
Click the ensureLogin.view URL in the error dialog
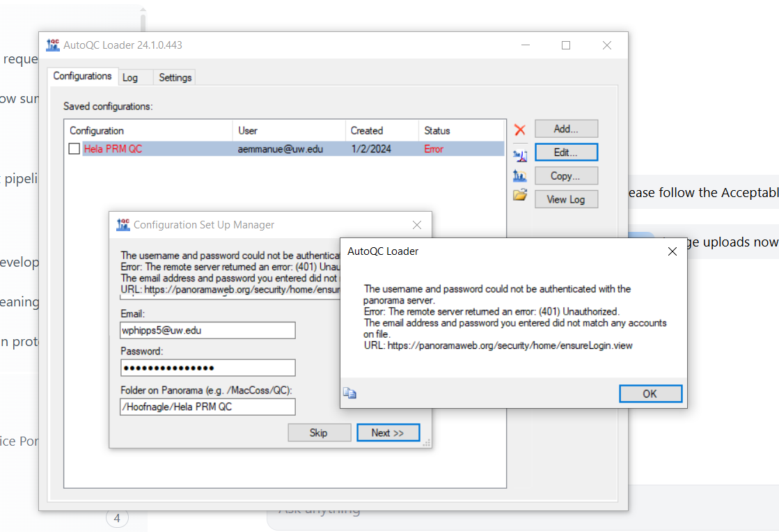(x=510, y=345)
